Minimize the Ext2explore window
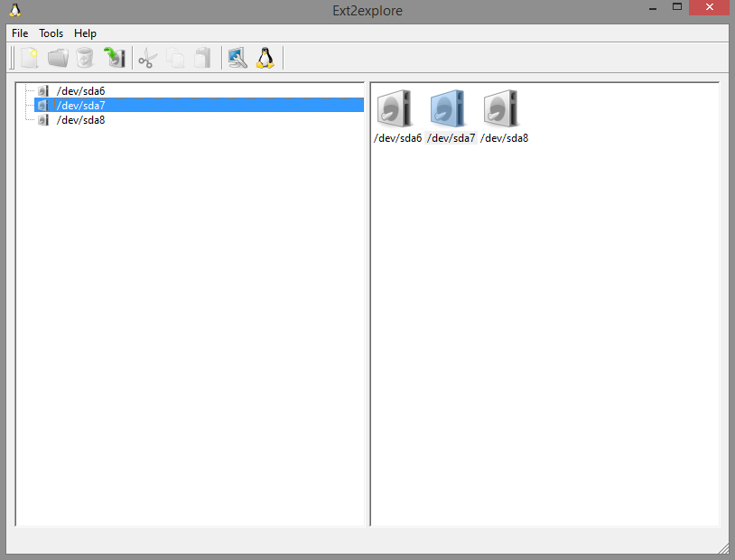The image size is (735, 560). pyautogui.click(x=653, y=8)
